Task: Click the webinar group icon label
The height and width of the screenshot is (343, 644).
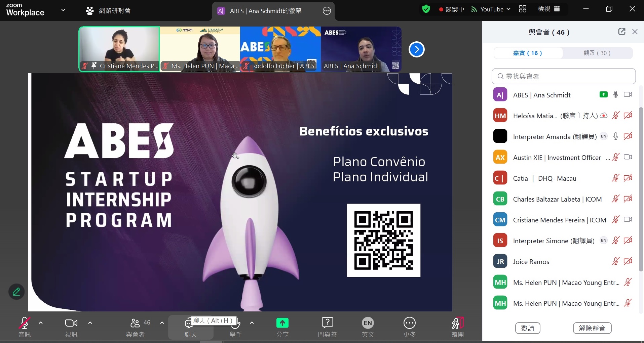Action: [108, 11]
